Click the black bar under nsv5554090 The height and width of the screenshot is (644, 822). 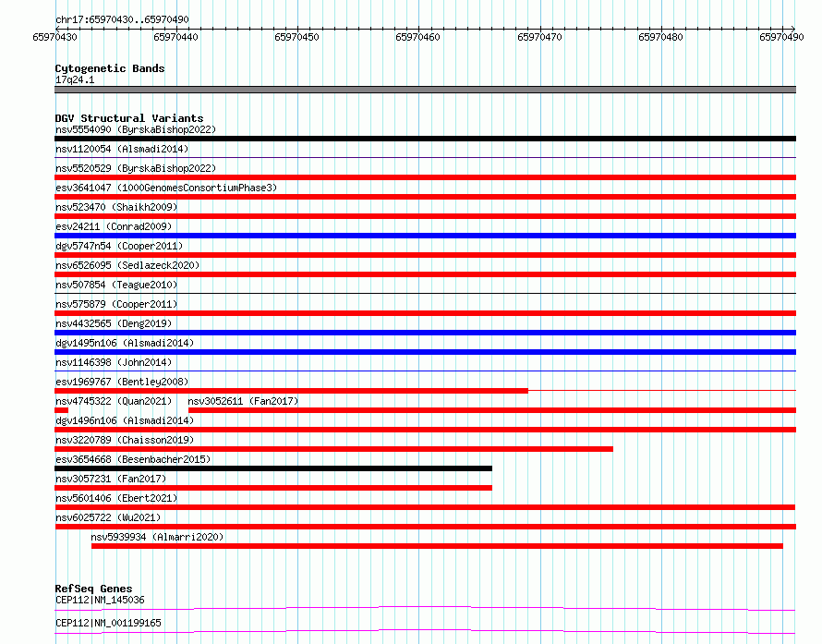pyautogui.click(x=425, y=139)
